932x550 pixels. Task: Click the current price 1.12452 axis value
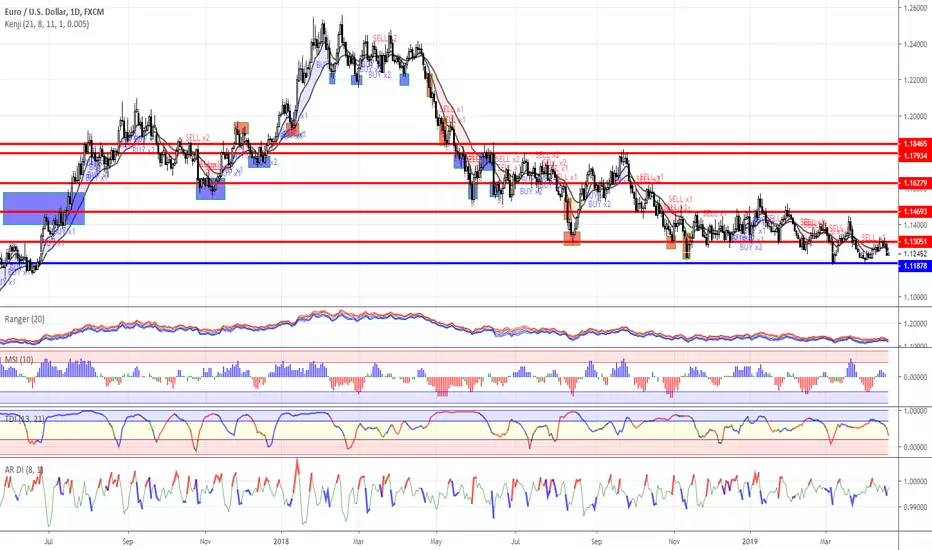click(x=915, y=254)
